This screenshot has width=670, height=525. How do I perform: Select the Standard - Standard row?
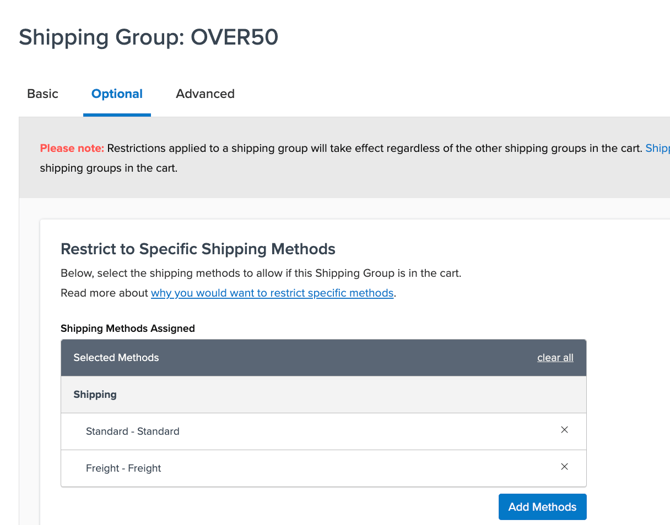pos(133,432)
